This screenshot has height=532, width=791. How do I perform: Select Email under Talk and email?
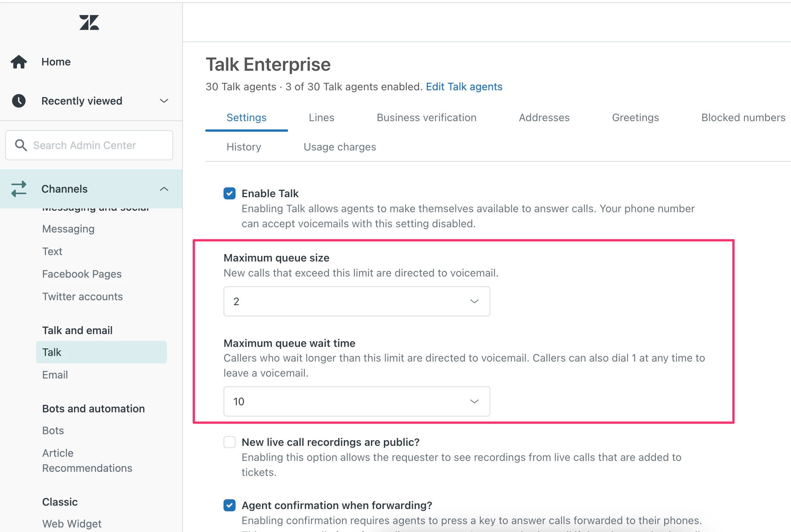(55, 375)
